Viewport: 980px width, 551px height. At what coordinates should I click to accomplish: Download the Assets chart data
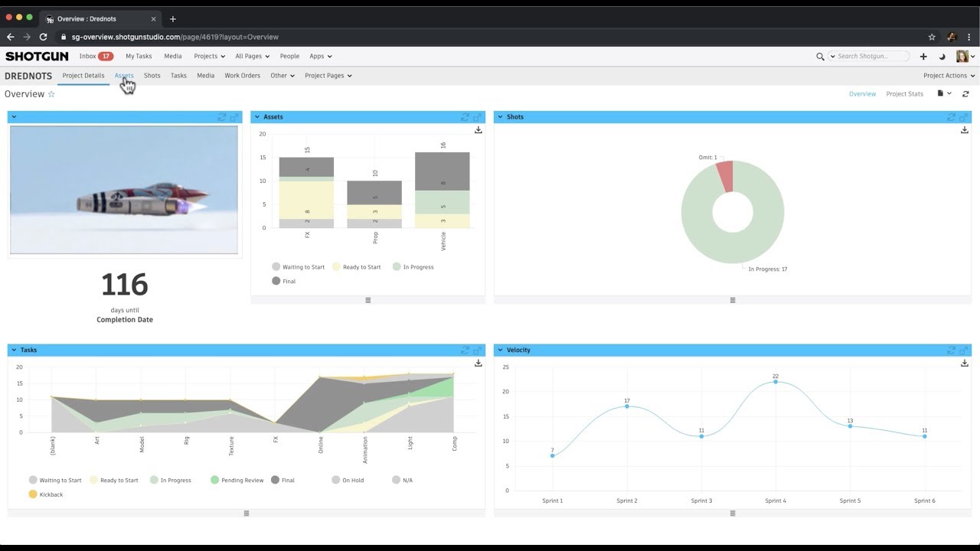(x=479, y=130)
